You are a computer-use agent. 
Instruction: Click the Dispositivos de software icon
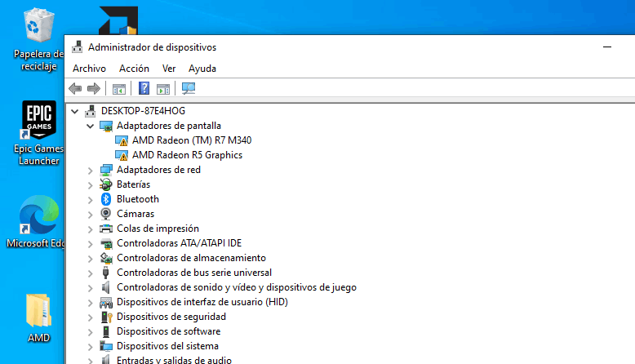106,331
